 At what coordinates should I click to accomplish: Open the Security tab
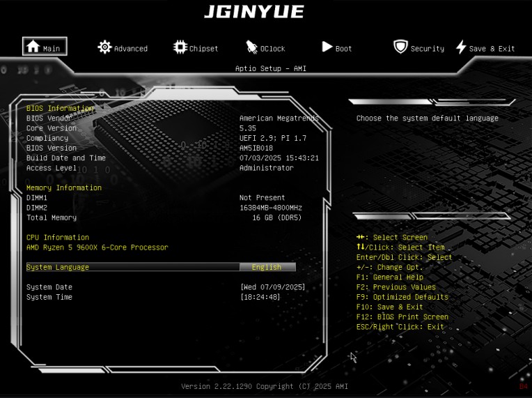427,49
